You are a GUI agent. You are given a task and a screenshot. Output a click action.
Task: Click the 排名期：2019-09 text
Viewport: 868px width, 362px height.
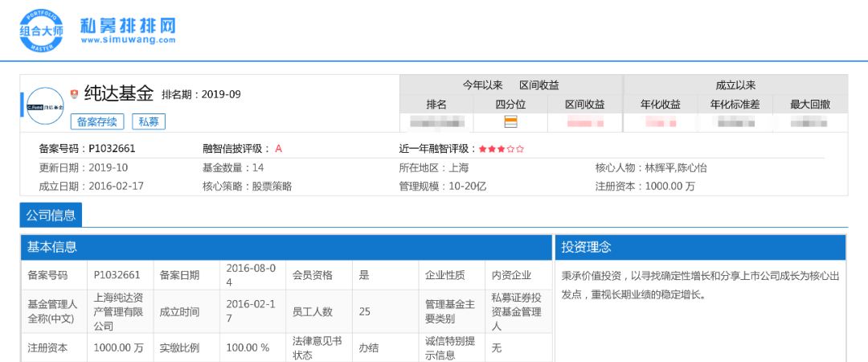(201, 94)
